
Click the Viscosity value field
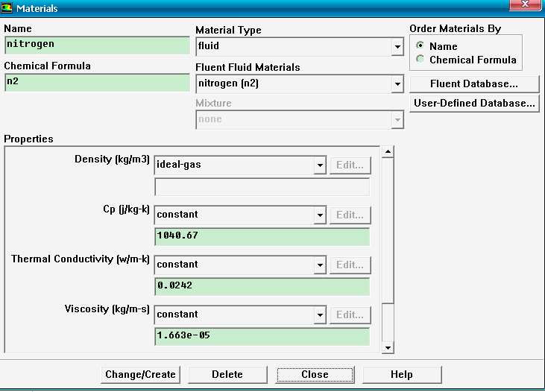tap(262, 337)
